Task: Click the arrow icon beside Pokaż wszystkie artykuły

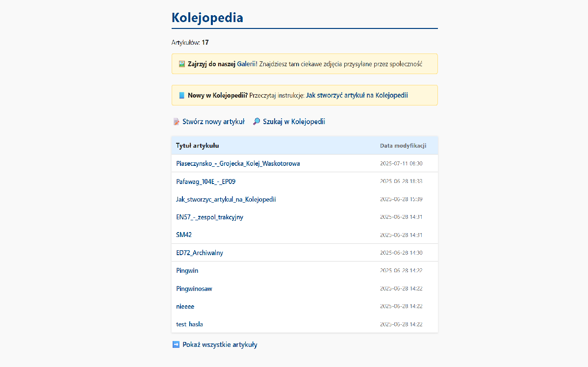Action: (x=176, y=344)
